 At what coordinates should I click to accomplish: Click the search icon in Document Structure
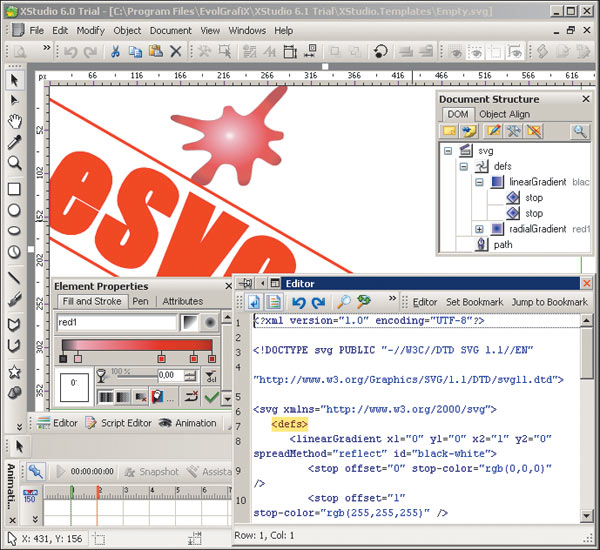click(579, 132)
